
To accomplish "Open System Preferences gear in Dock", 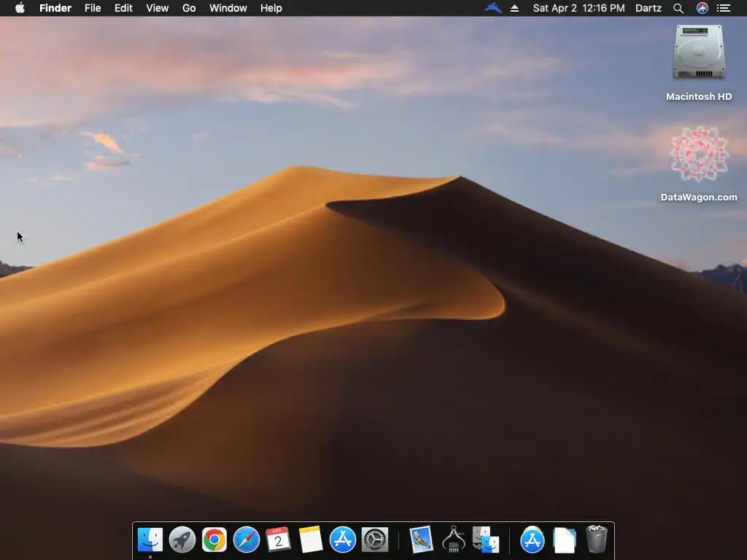I will tap(375, 540).
